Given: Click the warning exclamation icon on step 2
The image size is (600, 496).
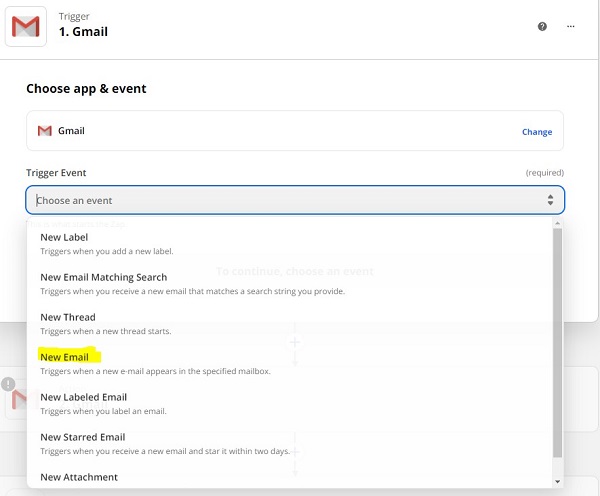Looking at the screenshot, I should 8,384.
